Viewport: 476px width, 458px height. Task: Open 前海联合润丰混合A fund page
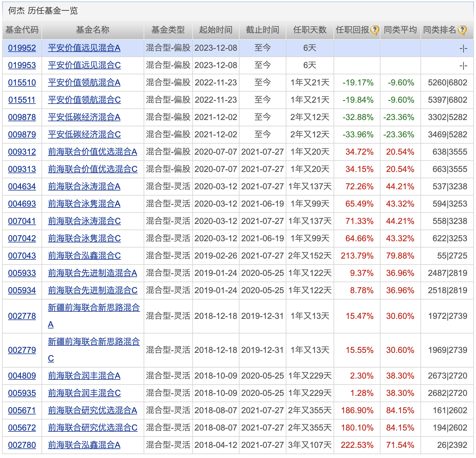84,376
